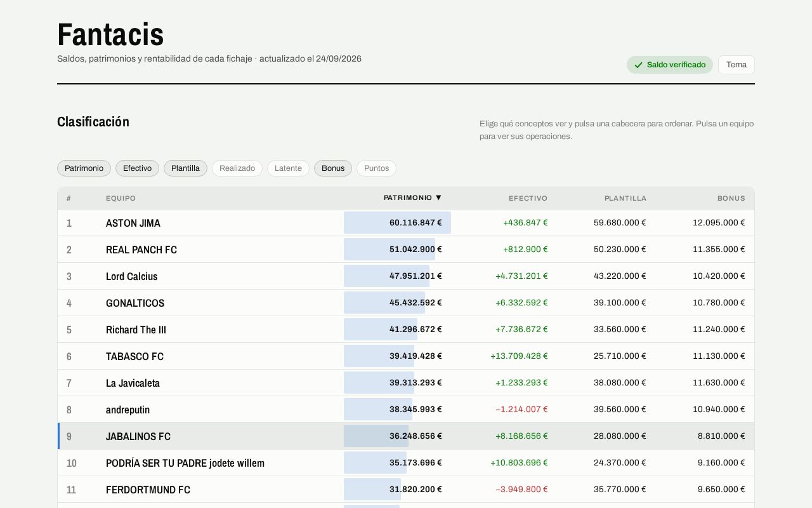Toggle the Efectivo concept chip

137,168
